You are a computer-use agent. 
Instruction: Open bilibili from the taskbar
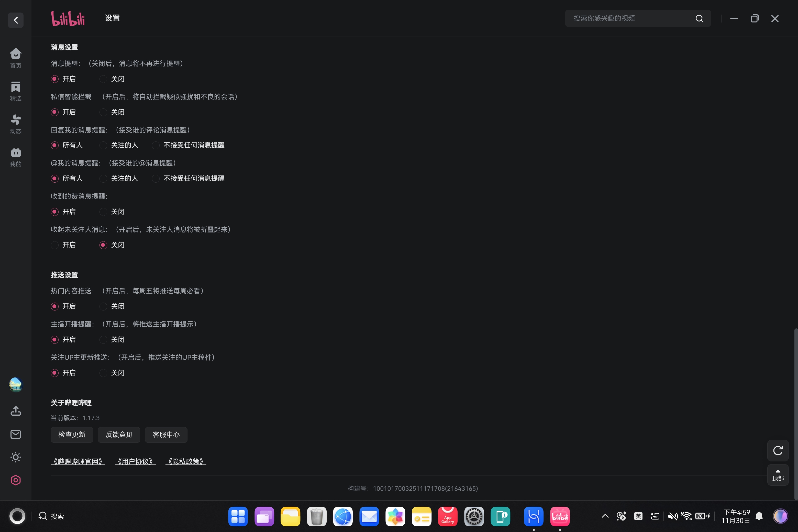pos(560,516)
